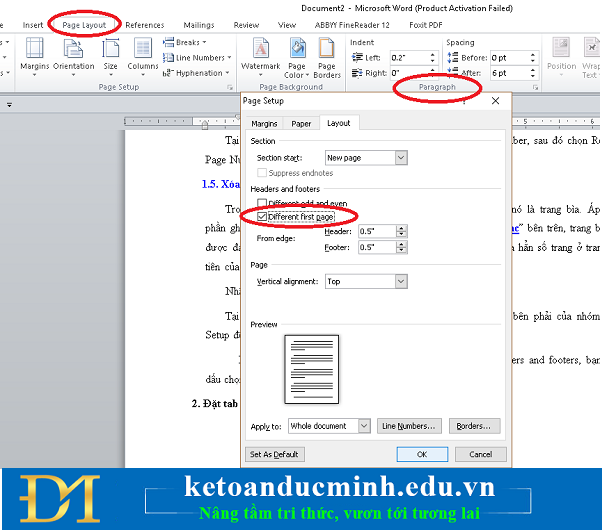
Task: Click the Position icon
Action: pos(561,48)
